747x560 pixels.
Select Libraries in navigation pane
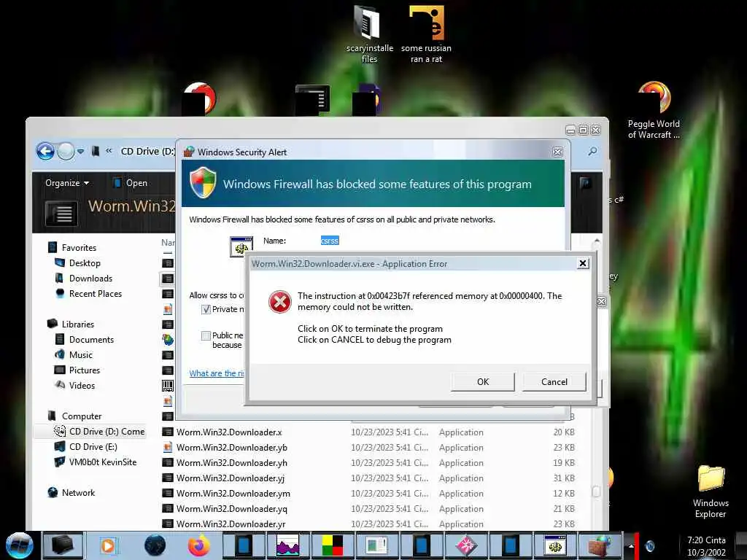click(x=71, y=324)
